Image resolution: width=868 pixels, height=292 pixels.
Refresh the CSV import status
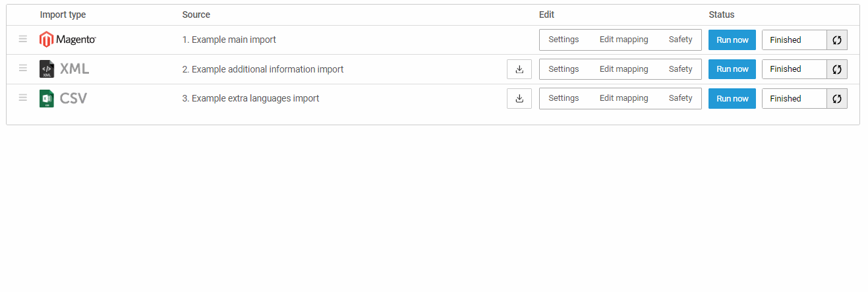(837, 99)
